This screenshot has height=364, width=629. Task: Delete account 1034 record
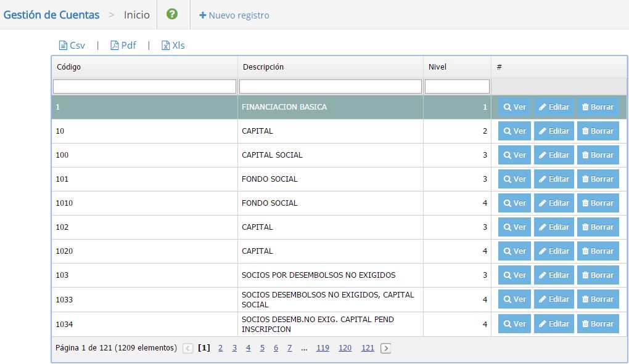(x=598, y=323)
